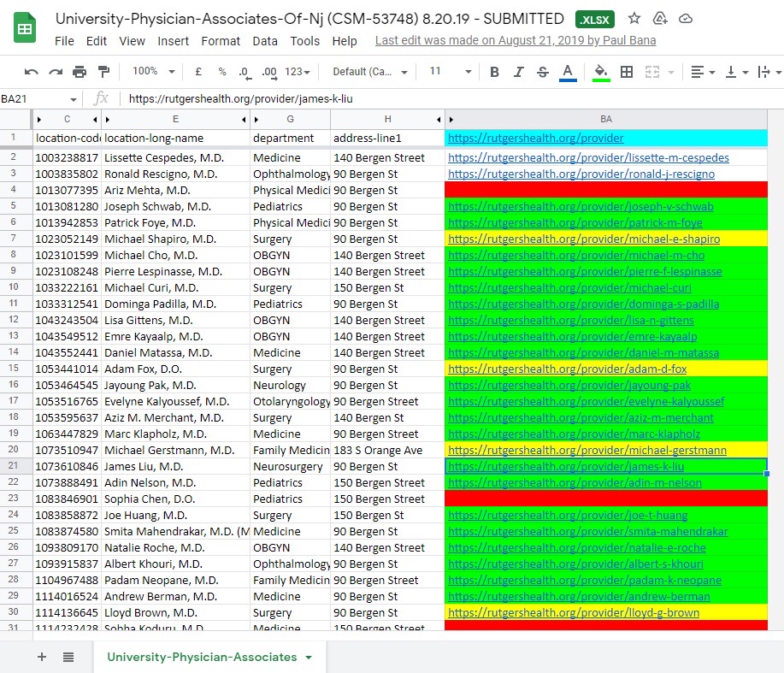784x673 pixels.
Task: Open the last edit history link
Action: 516,40
